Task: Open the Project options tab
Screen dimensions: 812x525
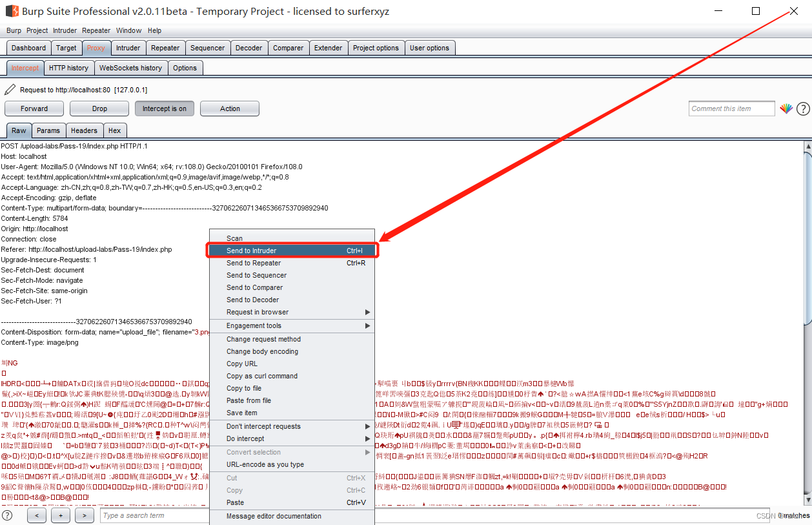Action: coord(376,48)
